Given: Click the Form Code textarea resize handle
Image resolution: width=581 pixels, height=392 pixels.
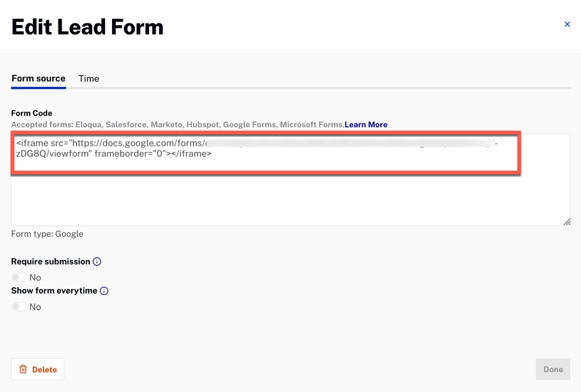Looking at the screenshot, I should [x=567, y=222].
